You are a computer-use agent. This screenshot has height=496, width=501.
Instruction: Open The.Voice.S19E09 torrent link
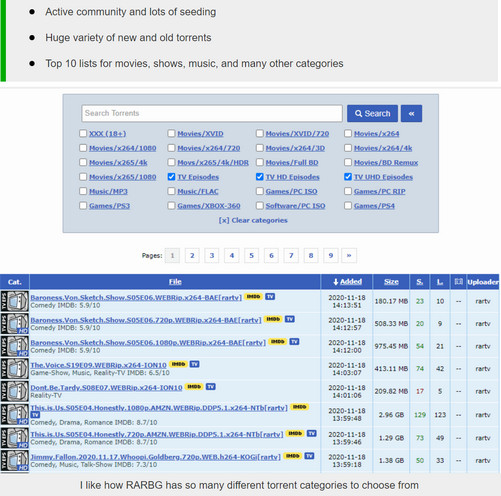98,365
